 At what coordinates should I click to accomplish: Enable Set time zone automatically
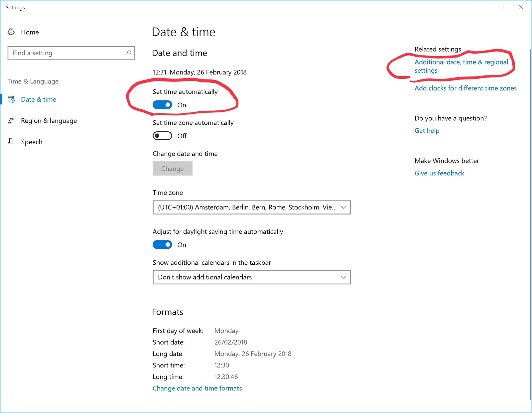click(x=162, y=136)
